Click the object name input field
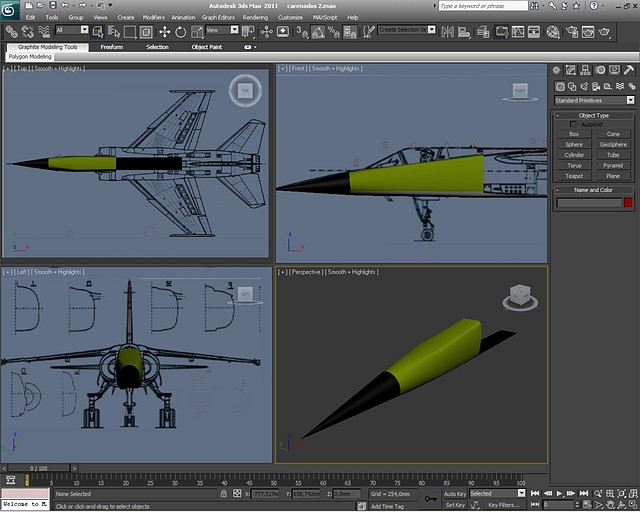 589,203
